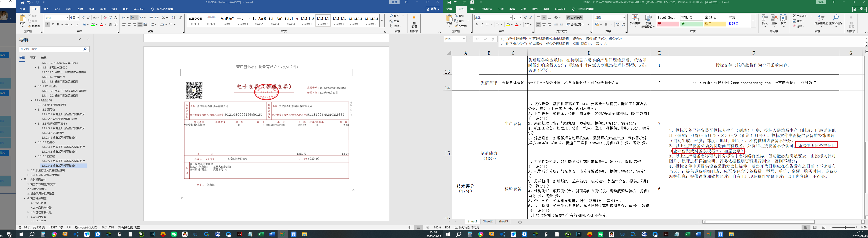Open Excel Conditional Formatting (条件格式)

point(635,21)
